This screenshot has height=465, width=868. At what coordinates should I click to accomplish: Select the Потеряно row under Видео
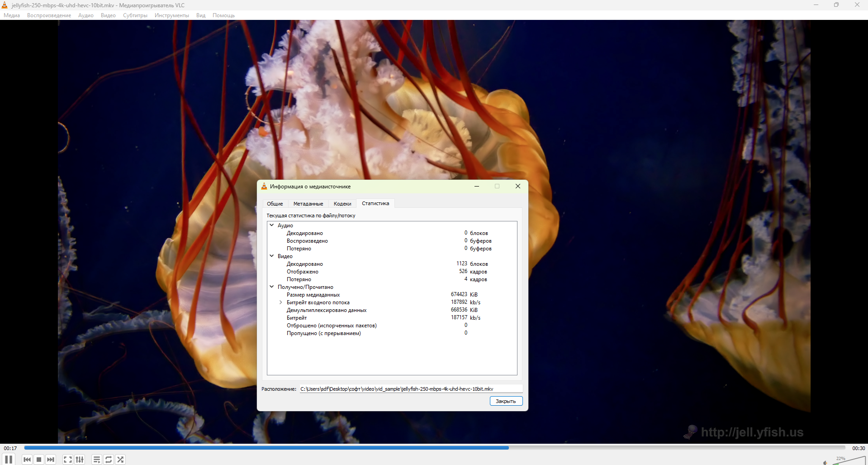pos(392,279)
